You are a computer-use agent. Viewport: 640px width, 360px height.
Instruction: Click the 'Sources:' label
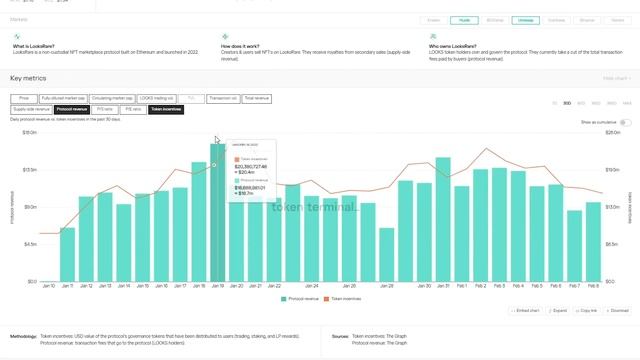pyautogui.click(x=340, y=336)
